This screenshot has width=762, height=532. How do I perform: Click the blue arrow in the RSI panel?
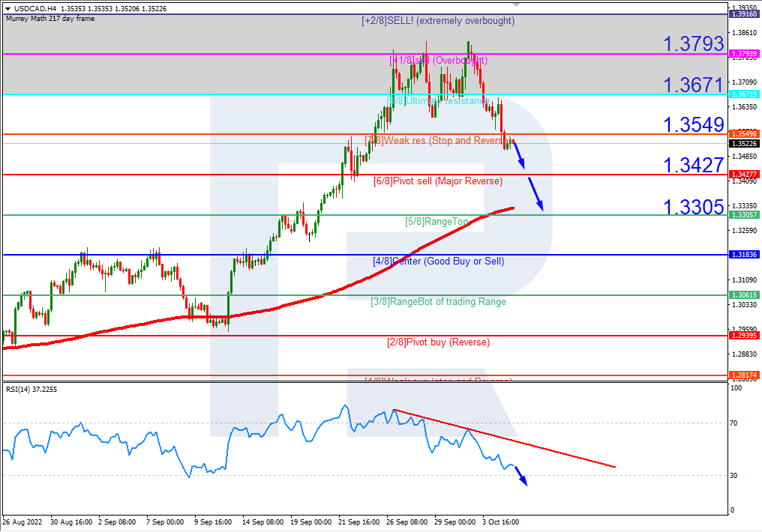click(523, 478)
